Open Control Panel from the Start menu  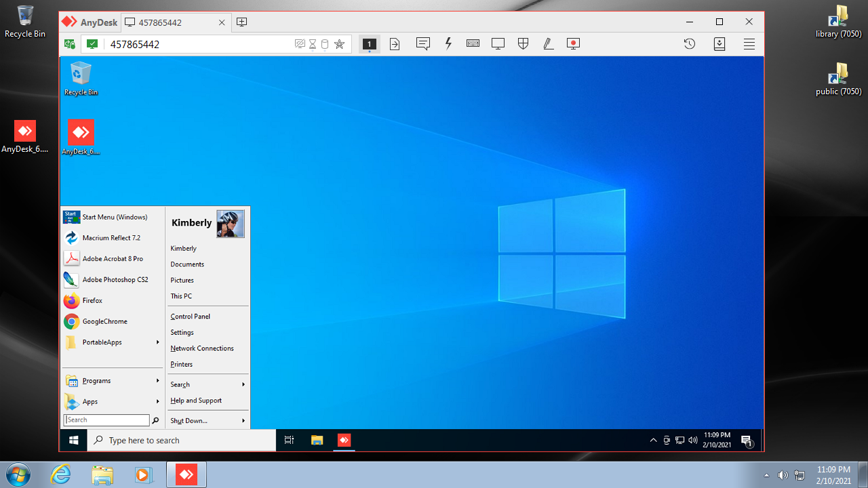coord(191,317)
